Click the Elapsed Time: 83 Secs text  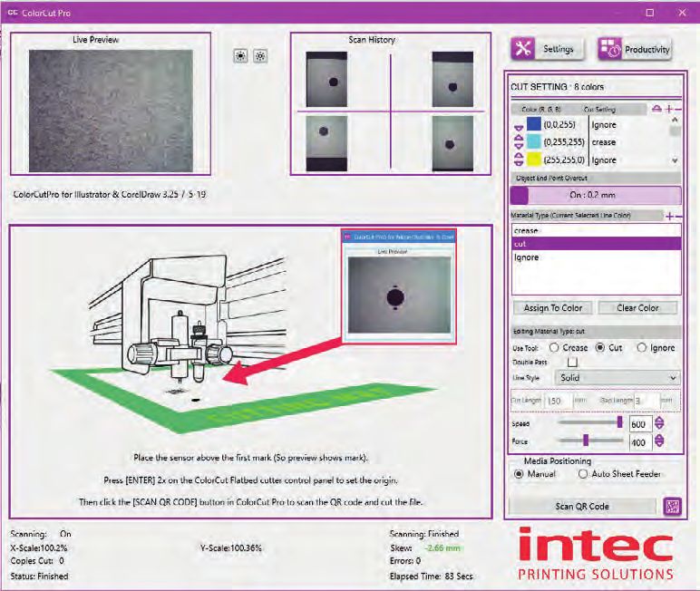tap(431, 576)
